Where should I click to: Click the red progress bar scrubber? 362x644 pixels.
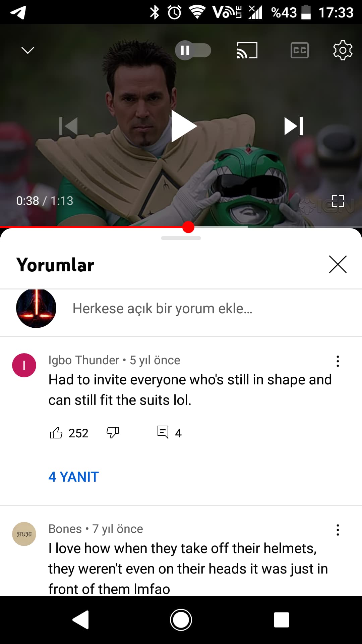tap(188, 227)
